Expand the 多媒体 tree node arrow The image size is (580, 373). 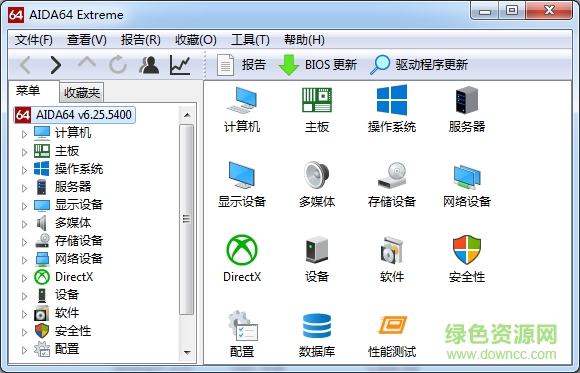pyautogui.click(x=24, y=224)
